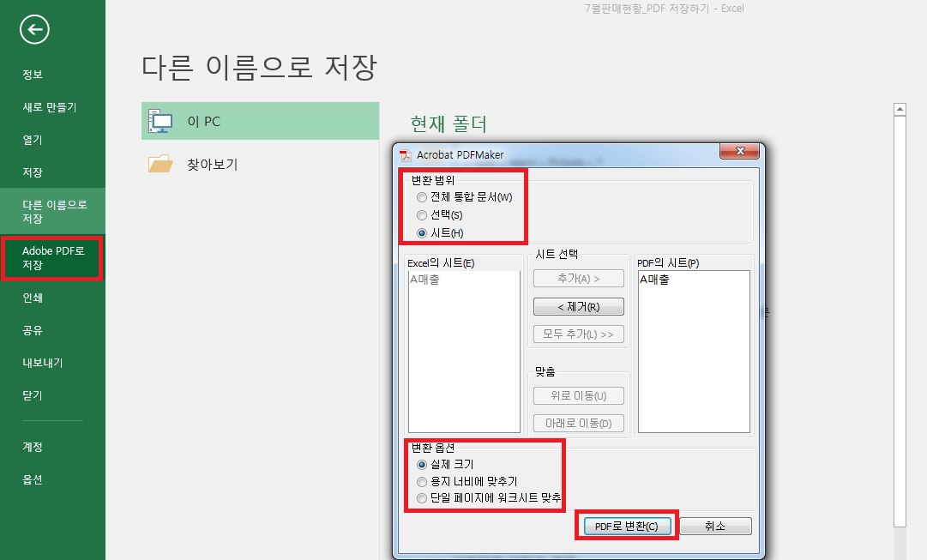Select the 이 PC location row

point(260,121)
